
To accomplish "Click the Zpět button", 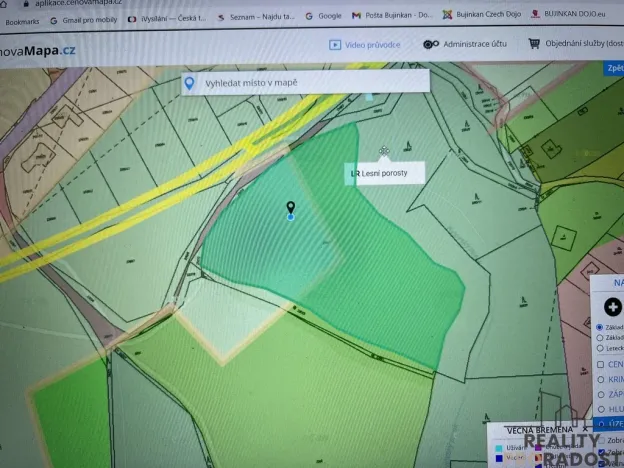I will [x=614, y=68].
